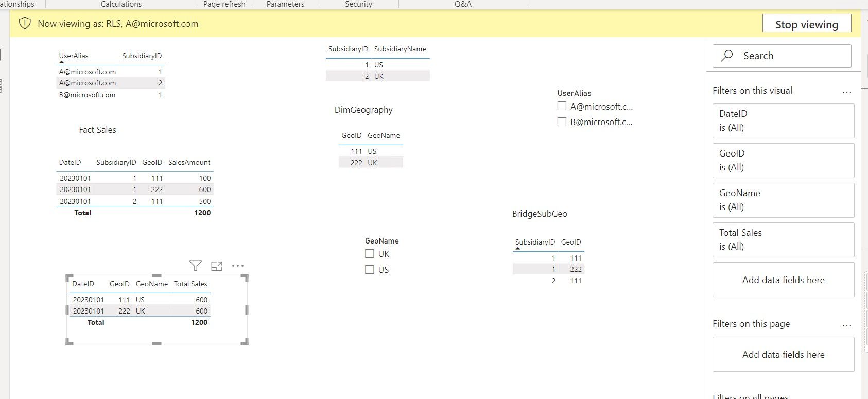This screenshot has width=868, height=399.
Task: Click the BridgeSubGeo title text
Action: tap(540, 214)
